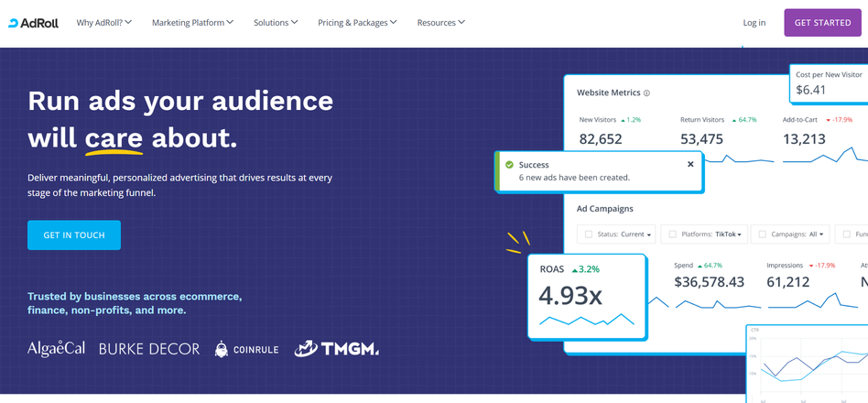Click the Log in link
Viewport: 868px width, 403px height.
[754, 23]
